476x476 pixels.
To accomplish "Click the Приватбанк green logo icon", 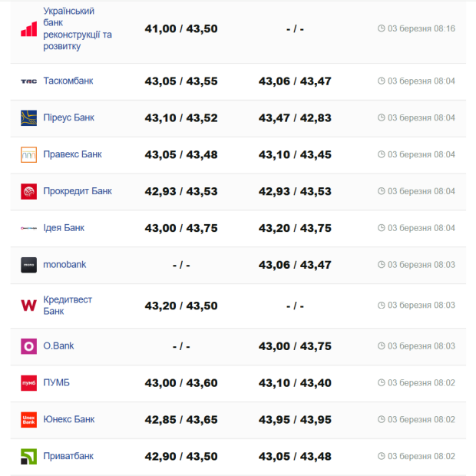I will (28, 457).
